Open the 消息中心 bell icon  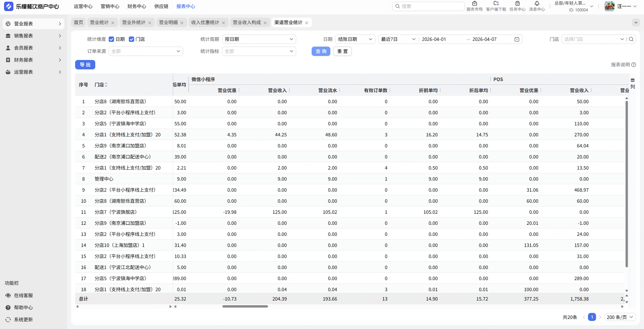click(537, 4)
